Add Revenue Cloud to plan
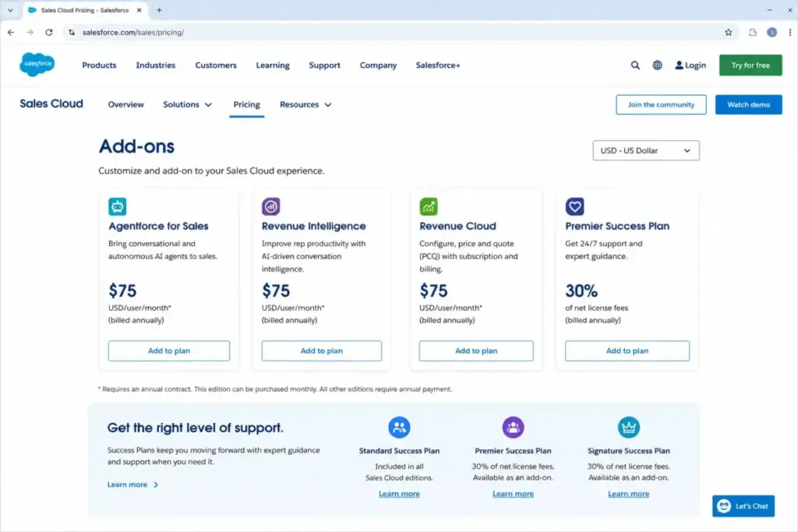This screenshot has width=798, height=532. (x=476, y=351)
